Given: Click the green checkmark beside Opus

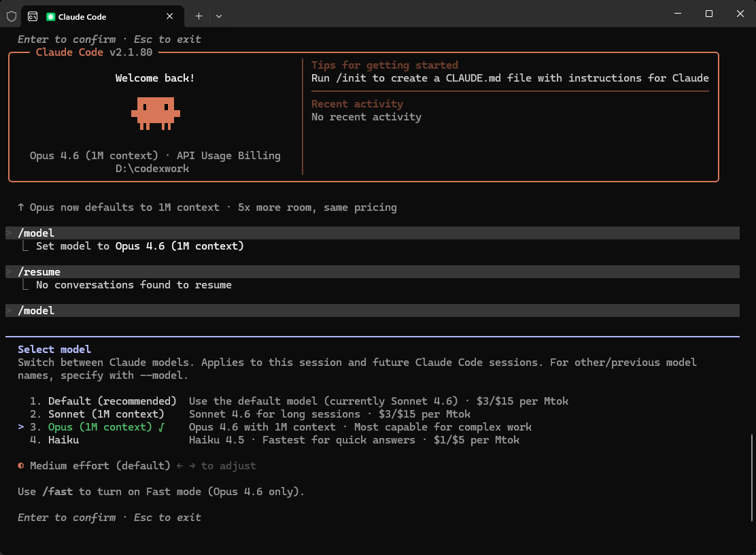Looking at the screenshot, I should click(x=161, y=427).
